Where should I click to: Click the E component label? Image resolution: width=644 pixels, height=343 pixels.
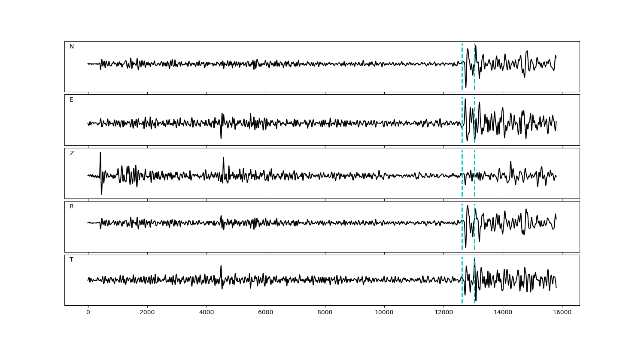[x=71, y=100]
